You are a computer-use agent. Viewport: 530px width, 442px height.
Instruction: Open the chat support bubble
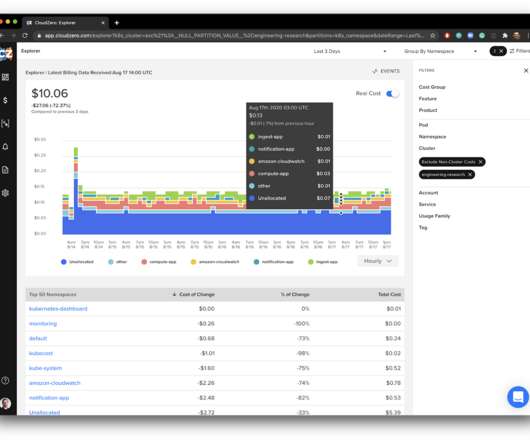518,397
